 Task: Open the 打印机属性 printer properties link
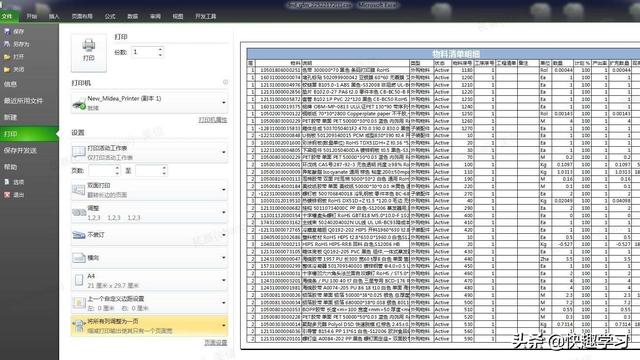[213, 120]
